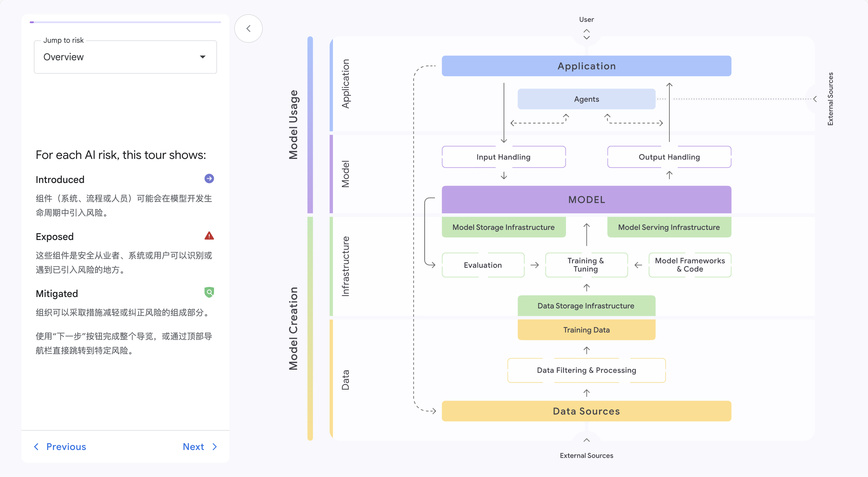868x477 pixels.
Task: Click the bottom External Sources caret icon
Action: click(x=586, y=440)
